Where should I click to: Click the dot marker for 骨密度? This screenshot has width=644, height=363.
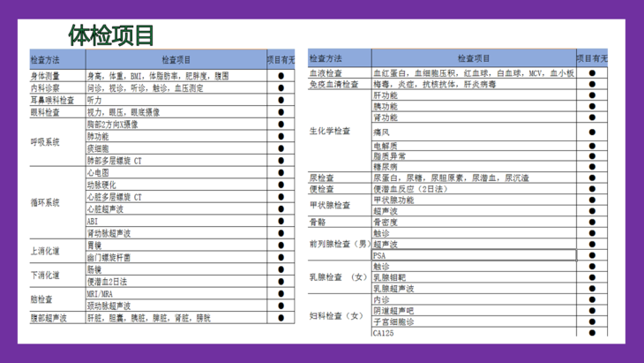[592, 223]
